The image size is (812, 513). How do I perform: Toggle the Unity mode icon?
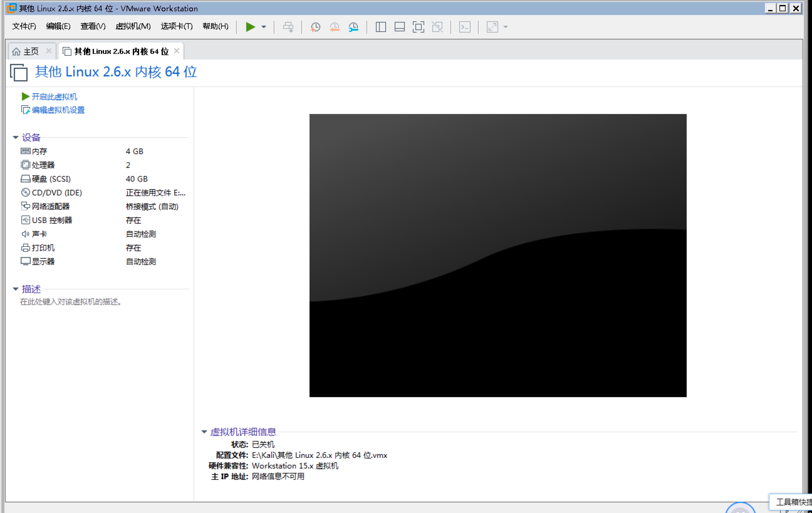pyautogui.click(x=437, y=27)
